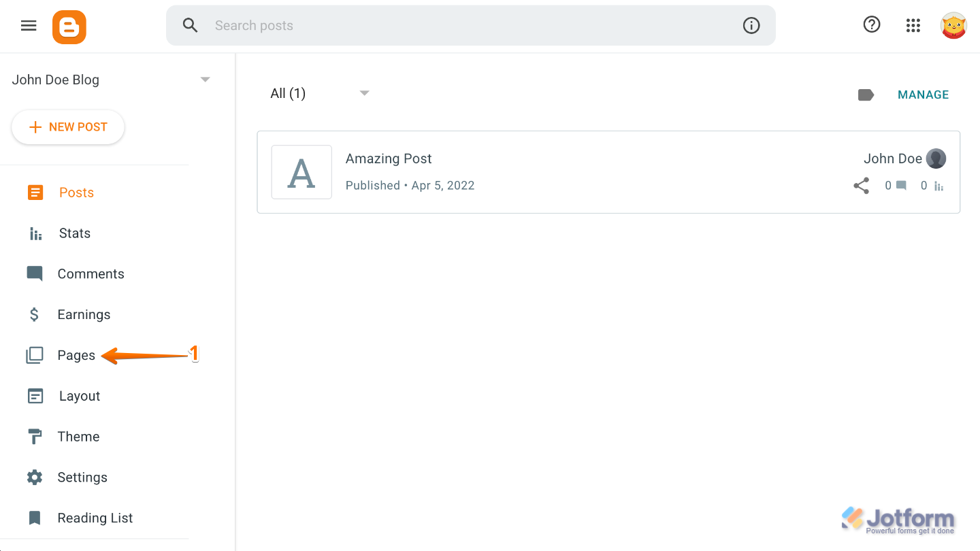The image size is (980, 551).
Task: Expand the John Doe Blog selector
Action: [205, 80]
